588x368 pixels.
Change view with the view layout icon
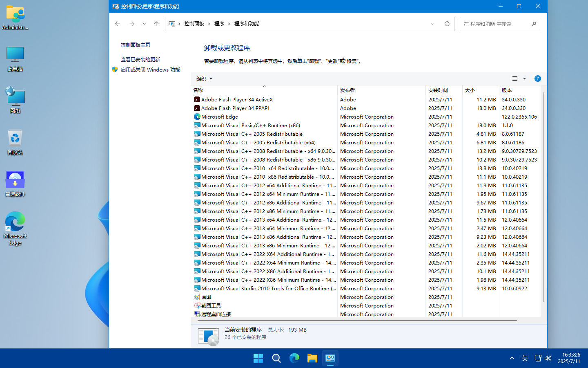515,79
